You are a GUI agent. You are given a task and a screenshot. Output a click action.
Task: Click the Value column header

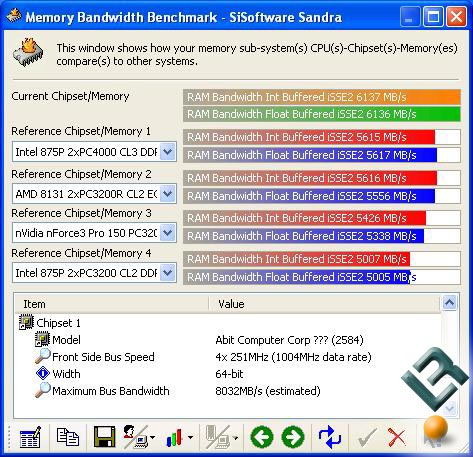(324, 304)
